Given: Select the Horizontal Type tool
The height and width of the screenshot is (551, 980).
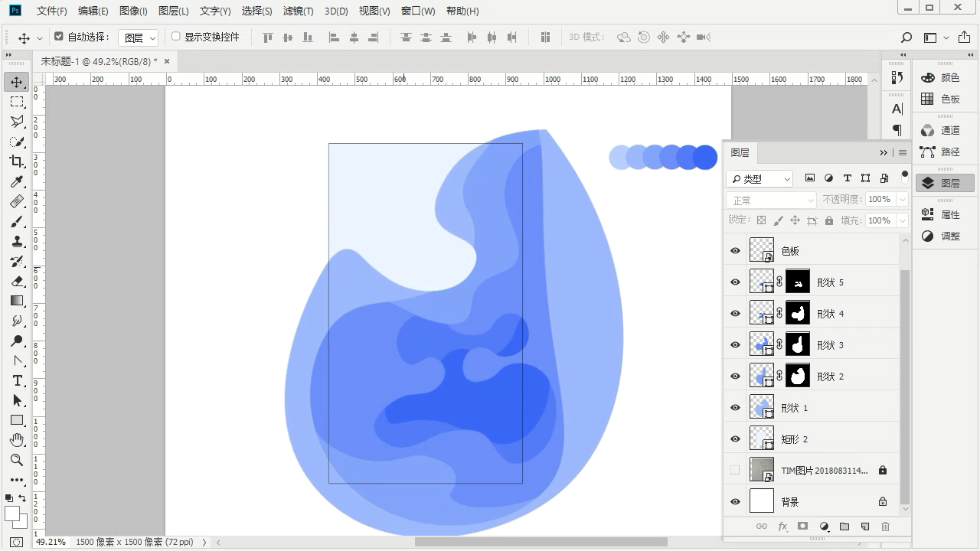Looking at the screenshot, I should click(x=17, y=380).
